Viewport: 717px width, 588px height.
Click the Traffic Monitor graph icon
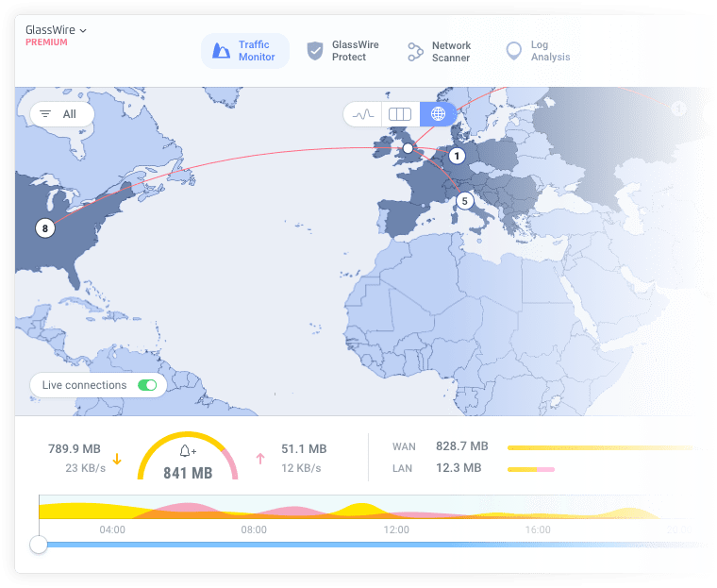222,51
